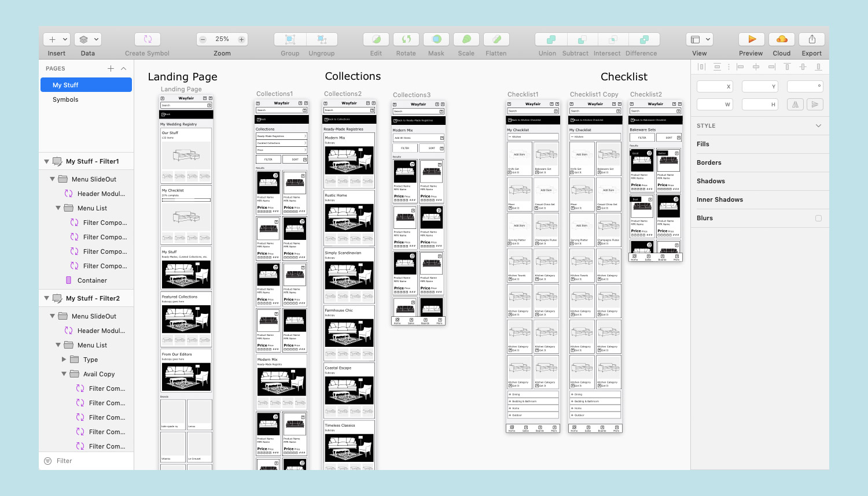Zoom out with the minus button
Viewport: 868px width, 496px height.
coord(203,39)
